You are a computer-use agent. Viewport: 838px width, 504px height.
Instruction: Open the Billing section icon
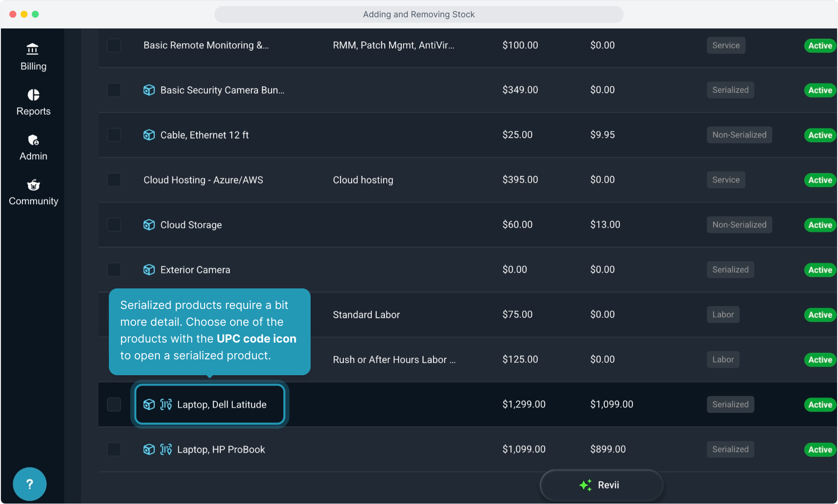pyautogui.click(x=33, y=49)
